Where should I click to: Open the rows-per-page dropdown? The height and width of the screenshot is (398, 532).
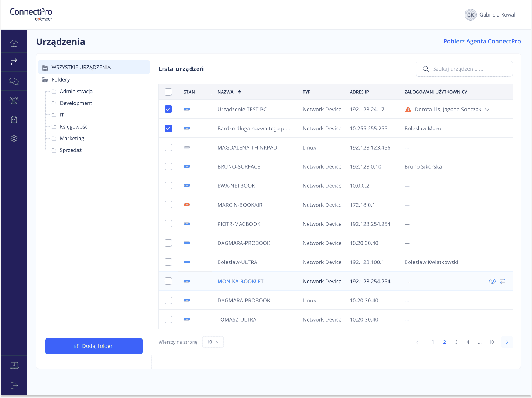213,342
